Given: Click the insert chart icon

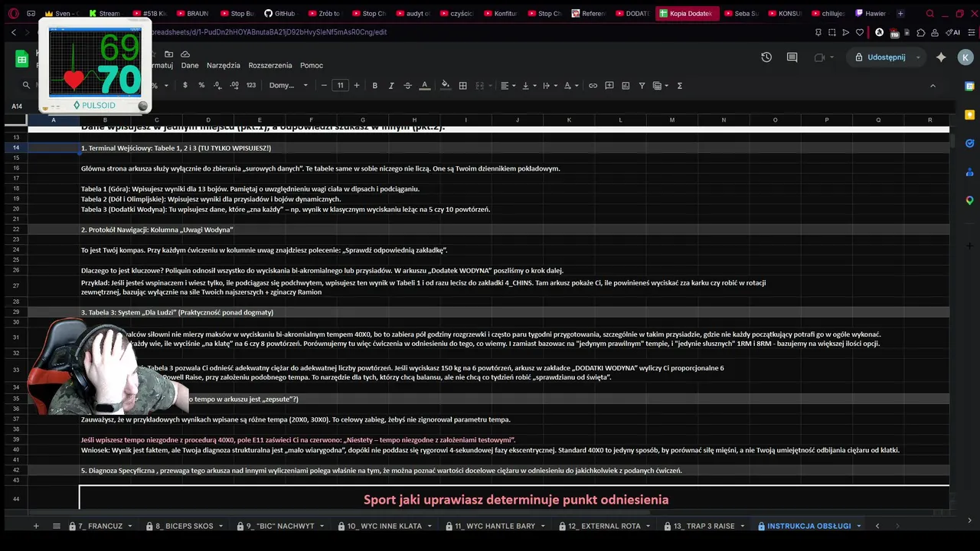Looking at the screenshot, I should point(626,86).
